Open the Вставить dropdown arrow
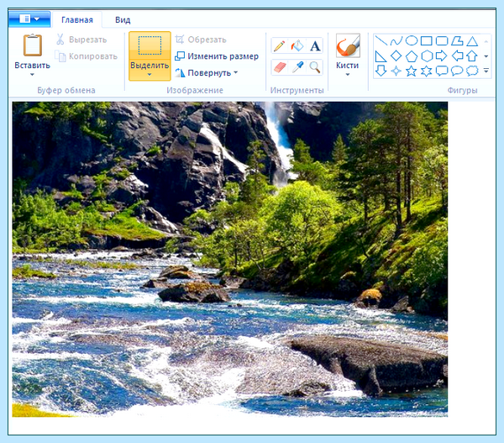504x443 pixels. (x=32, y=75)
